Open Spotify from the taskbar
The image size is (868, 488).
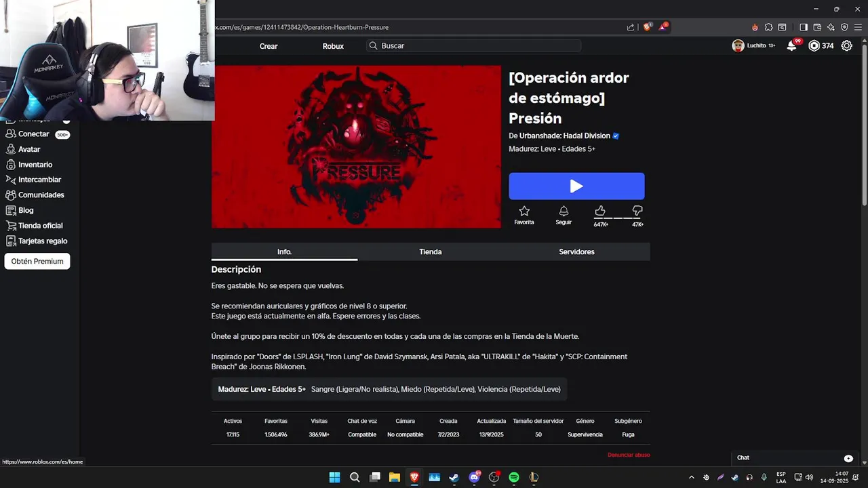pyautogui.click(x=514, y=477)
